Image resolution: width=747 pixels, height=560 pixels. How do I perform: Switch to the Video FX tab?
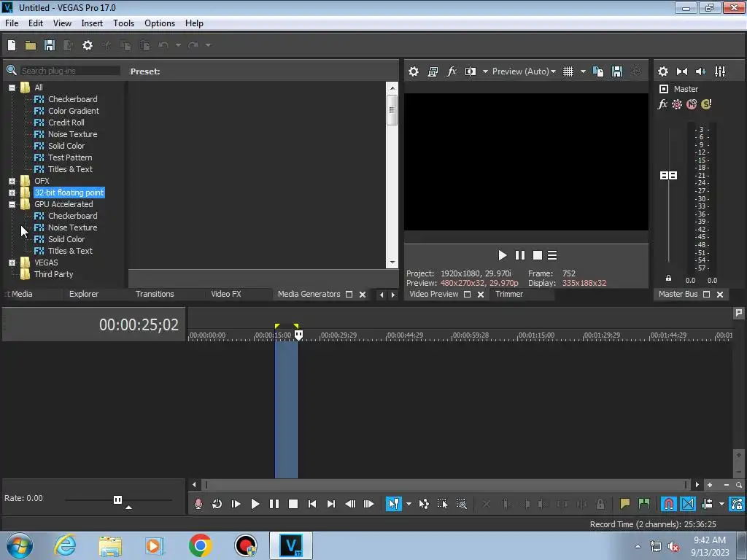tap(226, 295)
